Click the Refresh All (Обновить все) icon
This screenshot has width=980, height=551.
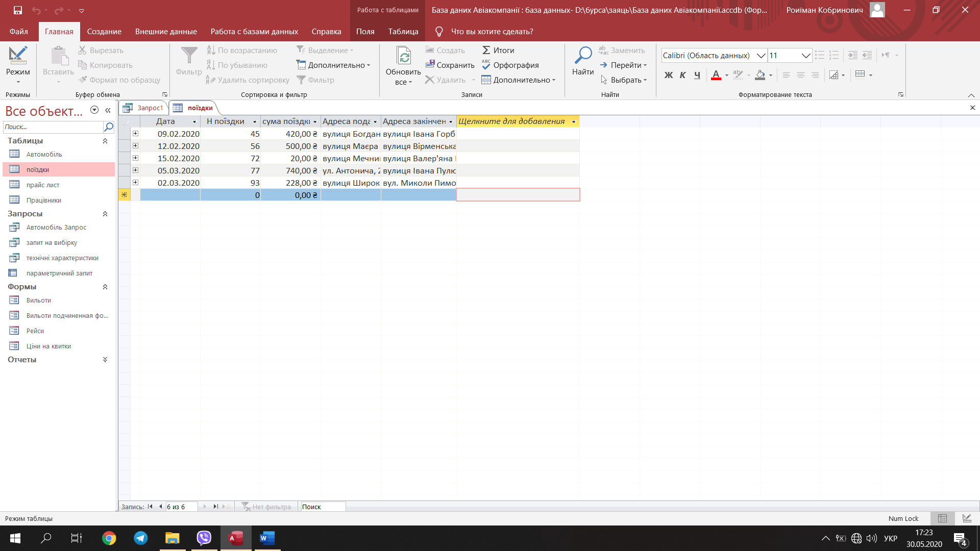point(403,56)
